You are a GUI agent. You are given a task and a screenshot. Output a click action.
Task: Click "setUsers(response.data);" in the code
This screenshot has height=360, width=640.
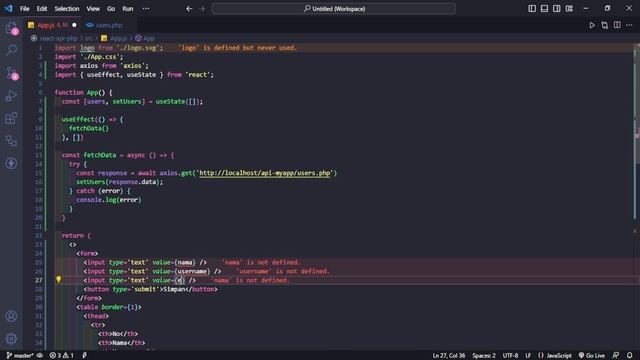tap(120, 182)
